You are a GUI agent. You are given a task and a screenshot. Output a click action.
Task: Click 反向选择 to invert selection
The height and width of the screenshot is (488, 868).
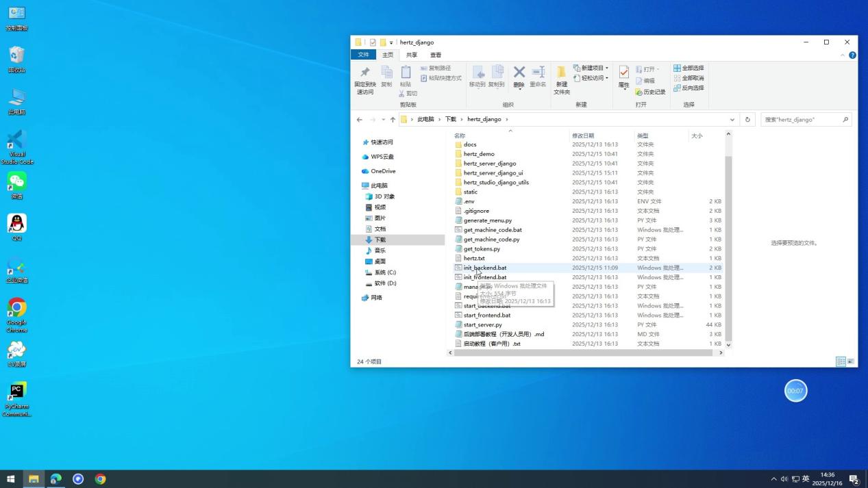(x=689, y=88)
